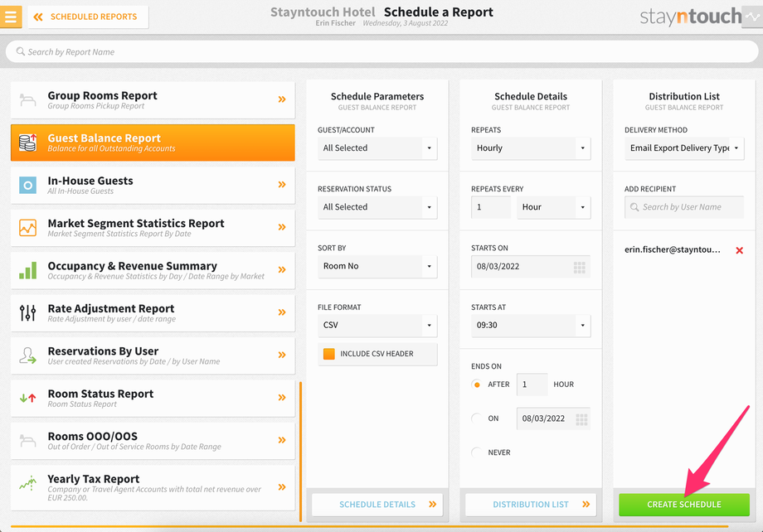The height and width of the screenshot is (532, 763).
Task: Click the chevron on Rooms OOO/OOS row
Action: click(282, 440)
